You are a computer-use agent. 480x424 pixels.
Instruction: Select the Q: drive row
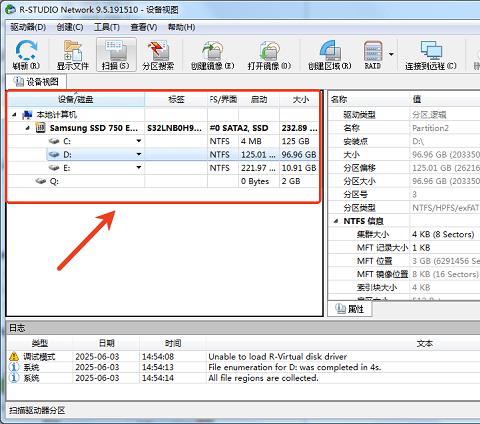pyautogui.click(x=163, y=181)
